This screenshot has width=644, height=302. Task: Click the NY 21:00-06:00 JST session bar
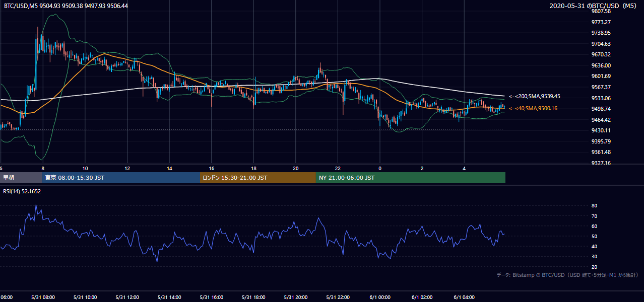[411, 178]
